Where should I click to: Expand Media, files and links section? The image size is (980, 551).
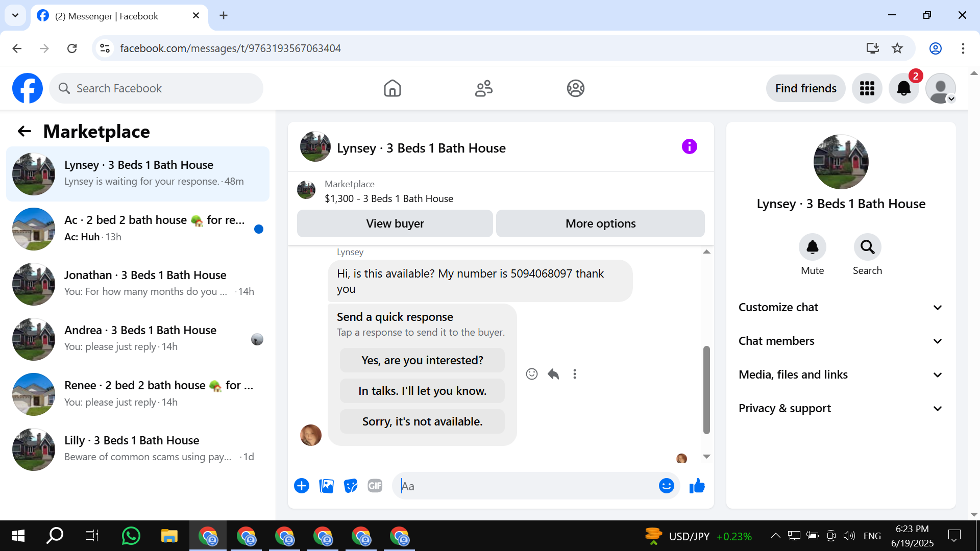point(841,375)
